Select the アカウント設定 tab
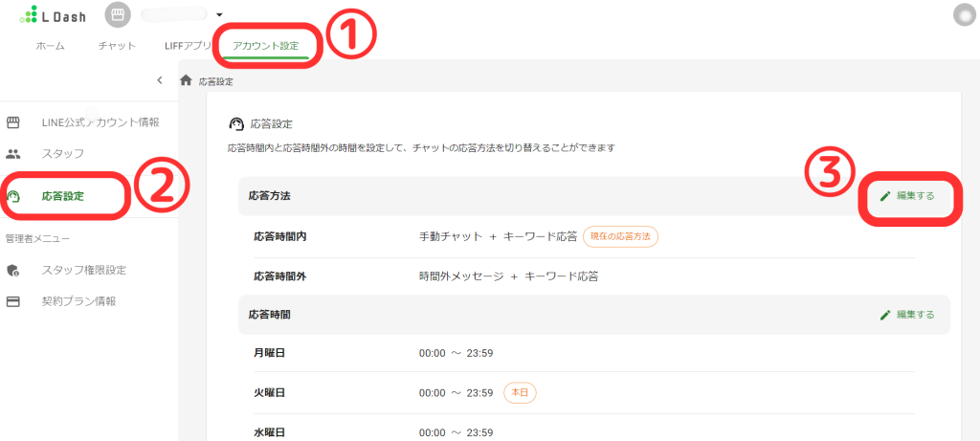980x441 pixels. pyautogui.click(x=265, y=46)
